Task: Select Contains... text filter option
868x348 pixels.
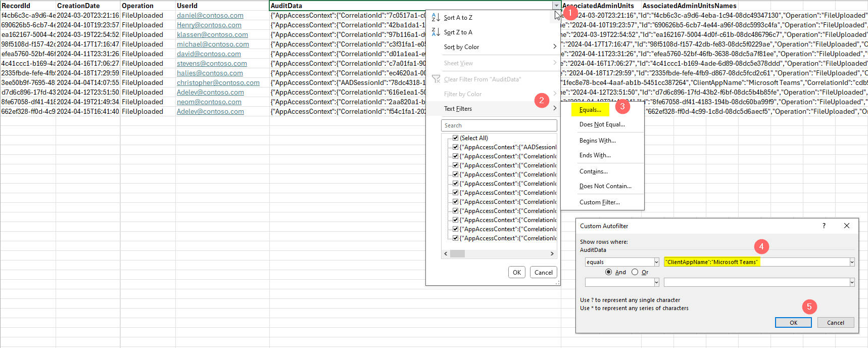Action: pyautogui.click(x=593, y=171)
